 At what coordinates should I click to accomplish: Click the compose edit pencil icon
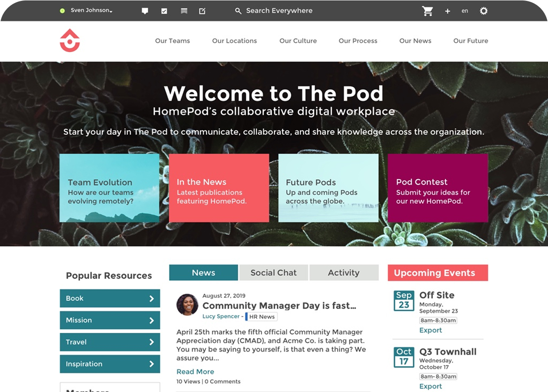[202, 11]
